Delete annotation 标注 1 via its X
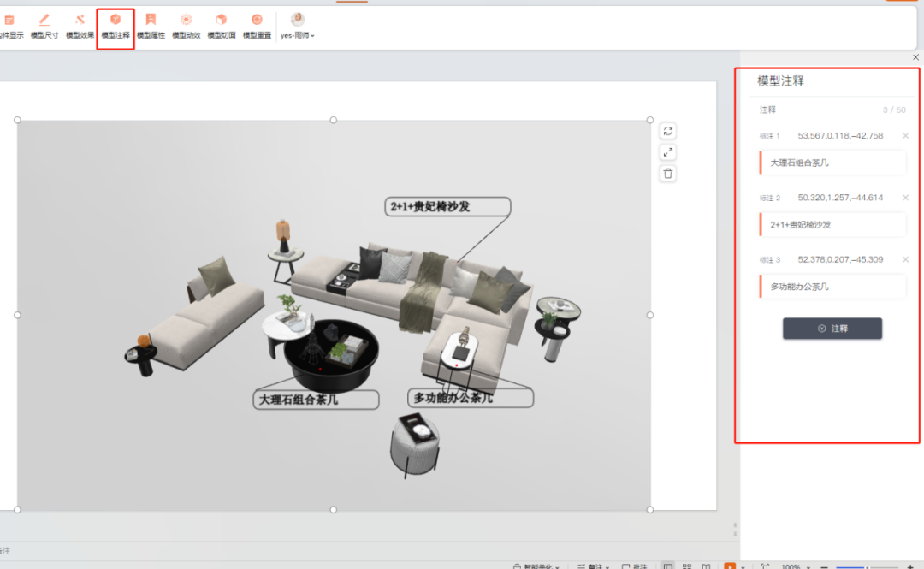 click(x=905, y=135)
